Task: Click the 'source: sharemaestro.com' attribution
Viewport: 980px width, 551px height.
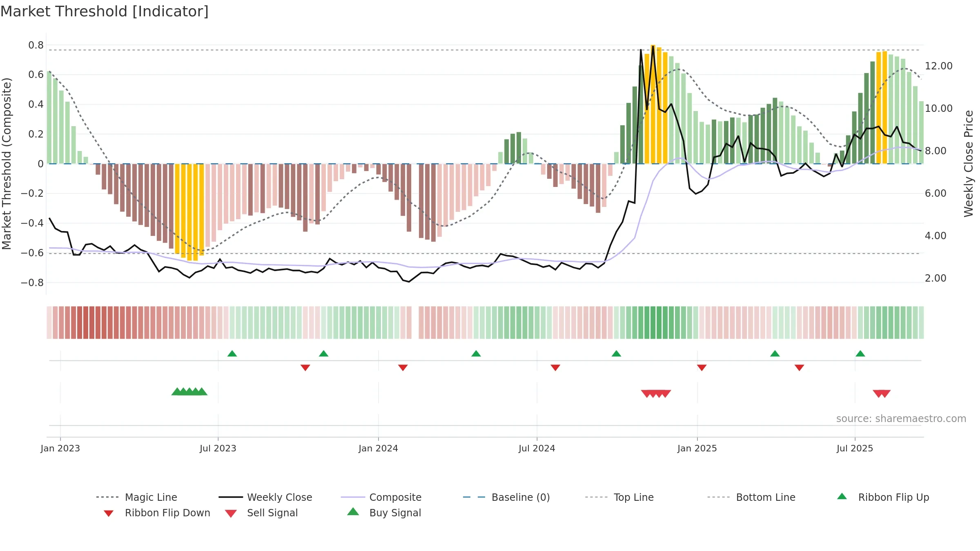Action: (901, 418)
